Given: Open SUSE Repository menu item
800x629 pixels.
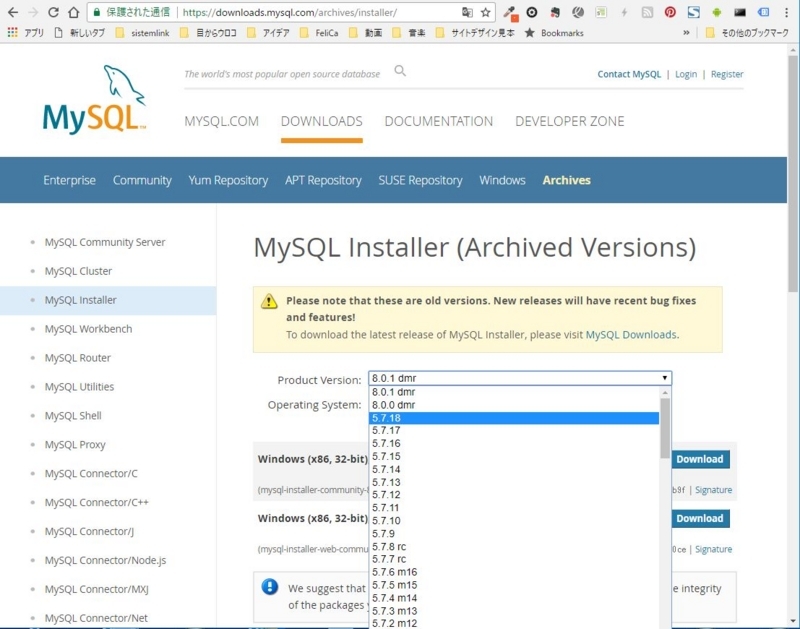Looking at the screenshot, I should click(x=420, y=180).
